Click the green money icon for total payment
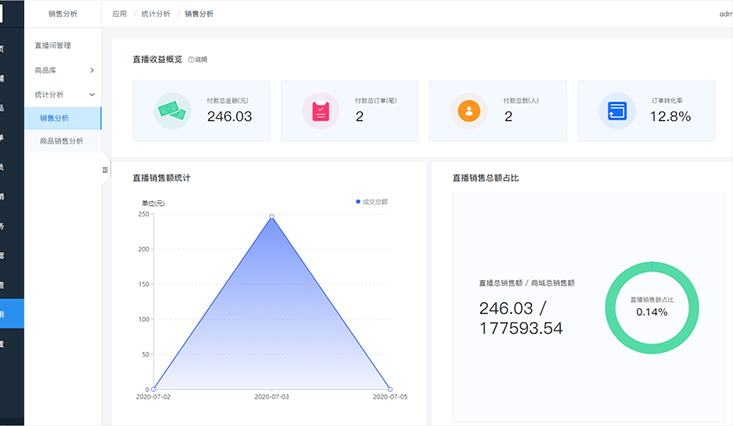The image size is (733, 426). tap(172, 111)
